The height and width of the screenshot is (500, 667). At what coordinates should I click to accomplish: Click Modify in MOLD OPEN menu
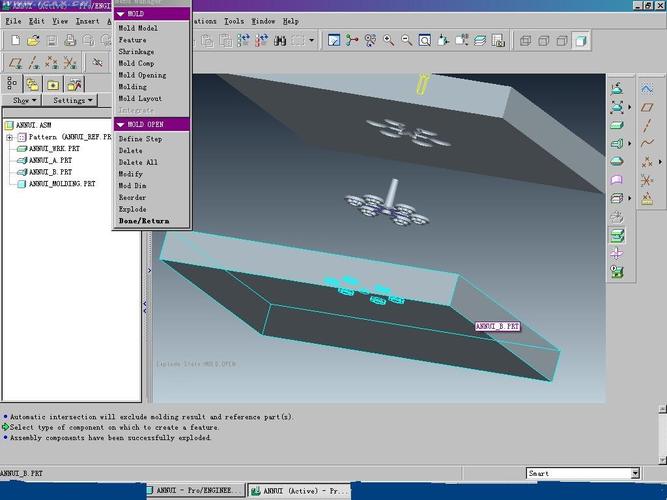130,174
